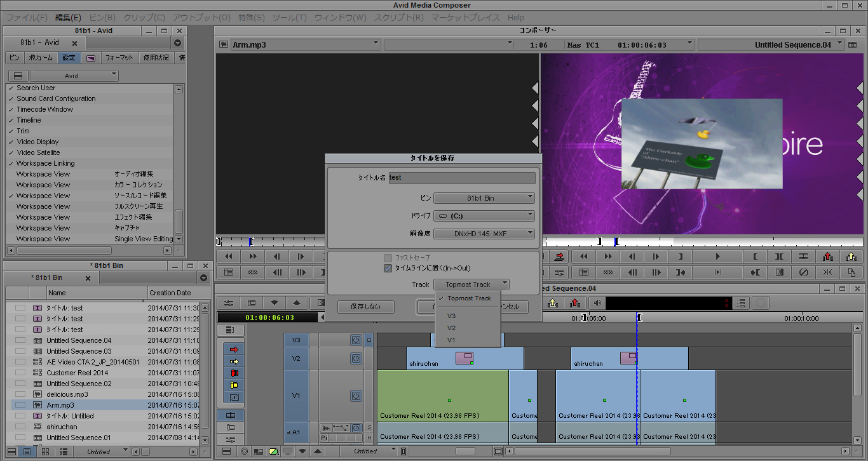Click the keyframe tool below the trim tools
This screenshot has height=461, width=868.
(x=233, y=398)
